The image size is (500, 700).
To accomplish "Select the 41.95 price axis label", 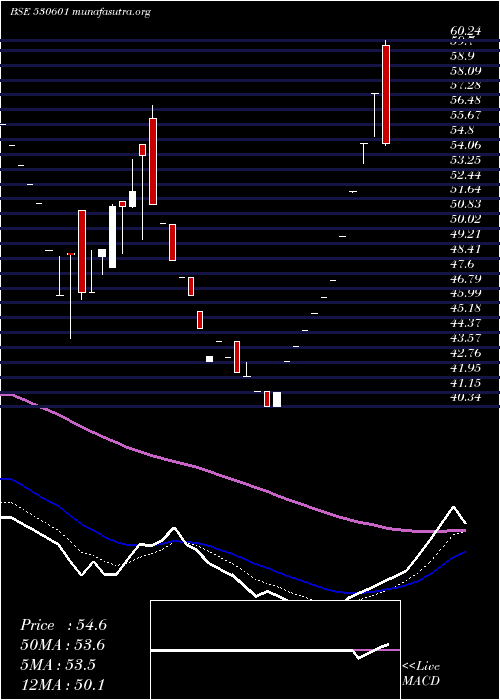I will pos(466,367).
